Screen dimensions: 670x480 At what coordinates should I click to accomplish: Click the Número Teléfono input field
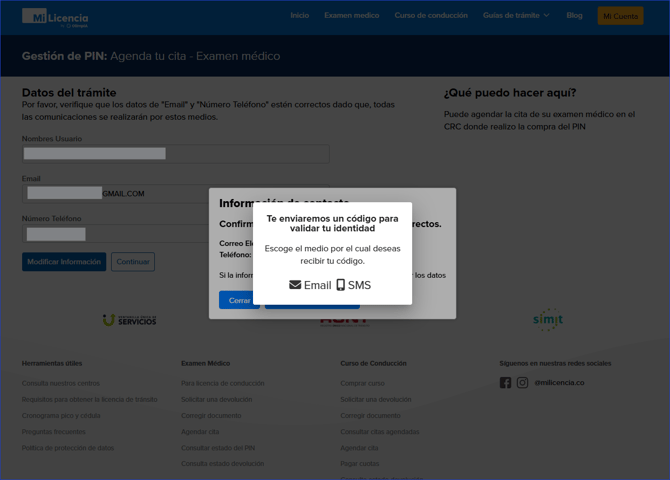[115, 234]
